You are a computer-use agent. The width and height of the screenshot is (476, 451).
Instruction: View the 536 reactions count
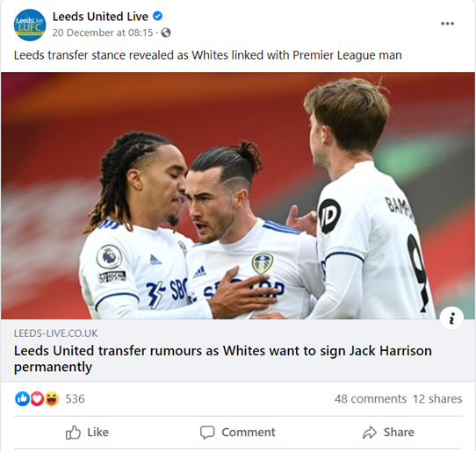(x=75, y=399)
